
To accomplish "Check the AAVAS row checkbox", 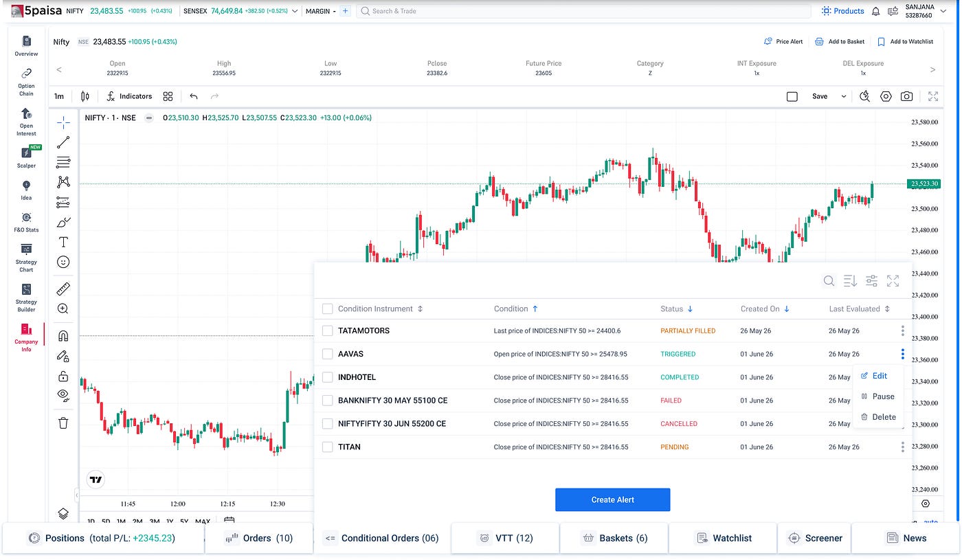I will point(327,354).
